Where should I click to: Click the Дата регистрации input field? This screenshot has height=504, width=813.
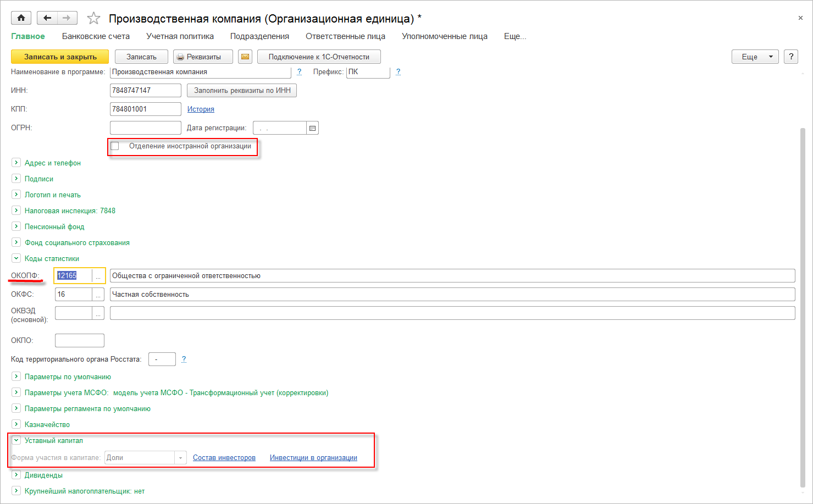coord(280,128)
